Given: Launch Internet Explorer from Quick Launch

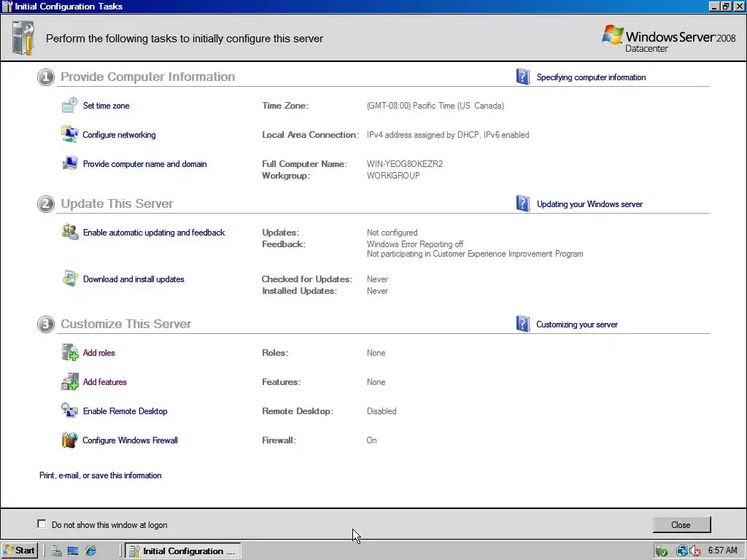Looking at the screenshot, I should [x=90, y=551].
